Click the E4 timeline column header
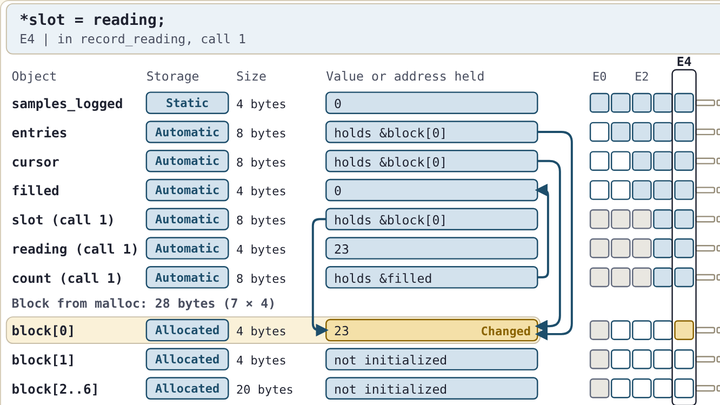 point(684,62)
